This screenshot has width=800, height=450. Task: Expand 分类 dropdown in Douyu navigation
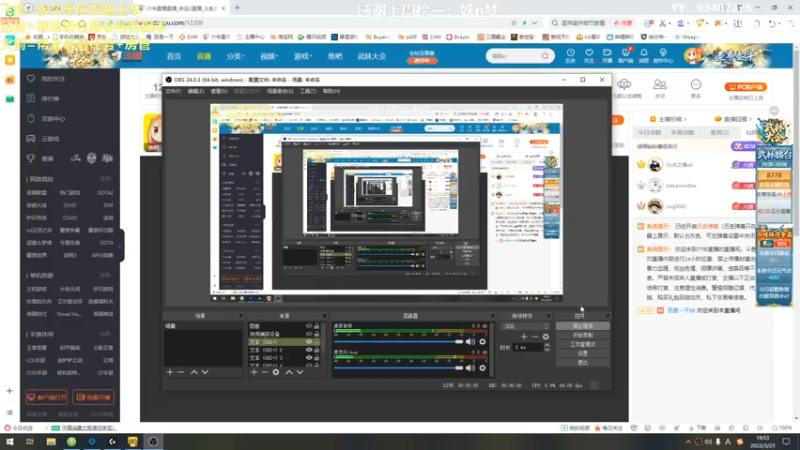(x=235, y=56)
